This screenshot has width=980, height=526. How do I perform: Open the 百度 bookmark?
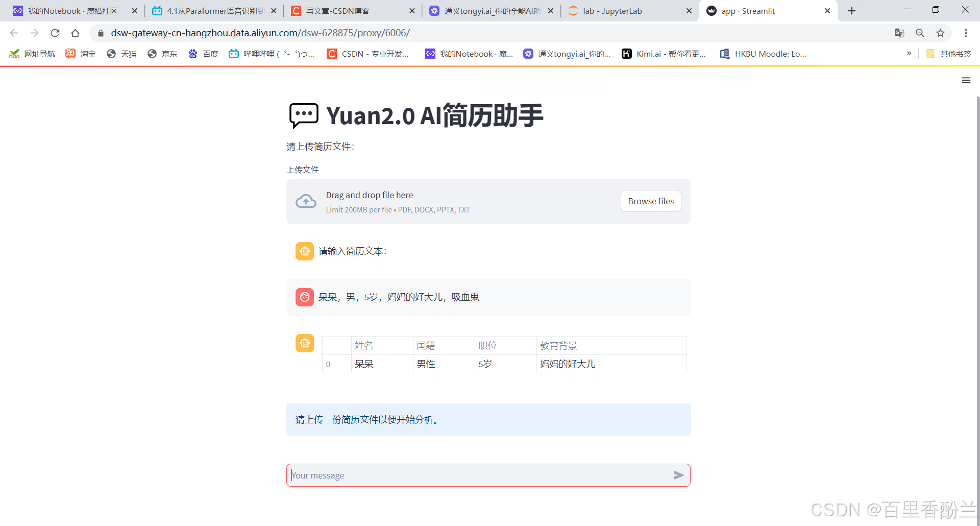[x=203, y=54]
